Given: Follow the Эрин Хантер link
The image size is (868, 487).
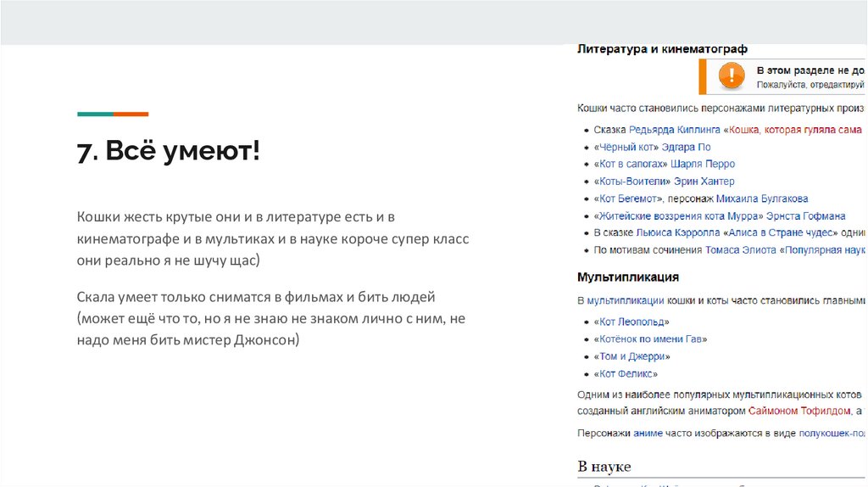Looking at the screenshot, I should tap(704, 182).
